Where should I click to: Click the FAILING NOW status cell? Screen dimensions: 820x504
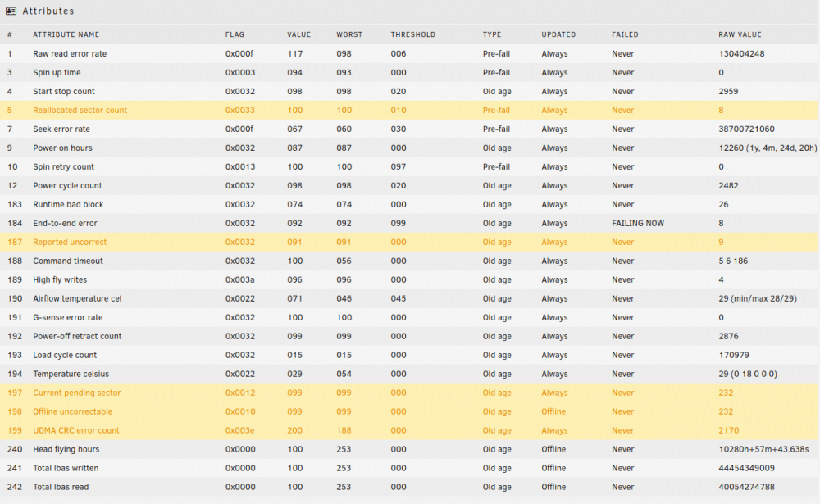(638, 223)
